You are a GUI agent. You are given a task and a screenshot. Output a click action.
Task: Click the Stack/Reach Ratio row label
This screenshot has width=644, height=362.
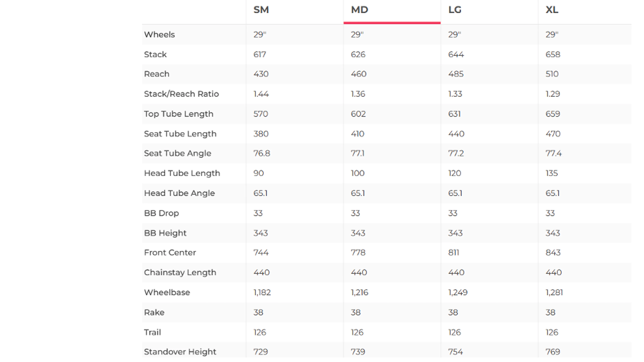point(182,94)
